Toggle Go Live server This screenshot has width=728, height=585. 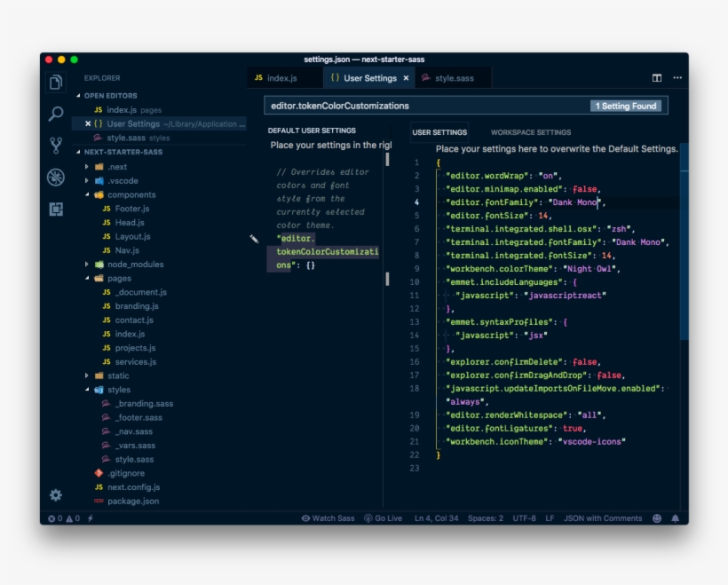[x=385, y=518]
